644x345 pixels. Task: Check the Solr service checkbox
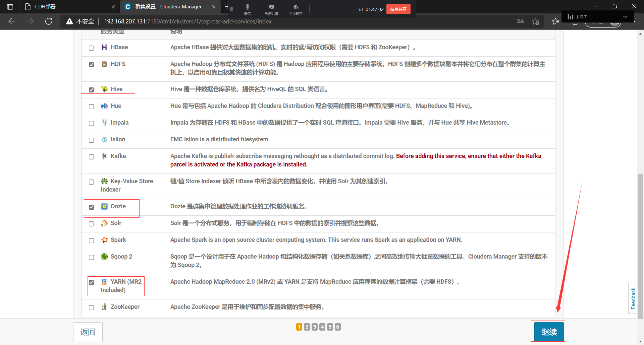[91, 224]
